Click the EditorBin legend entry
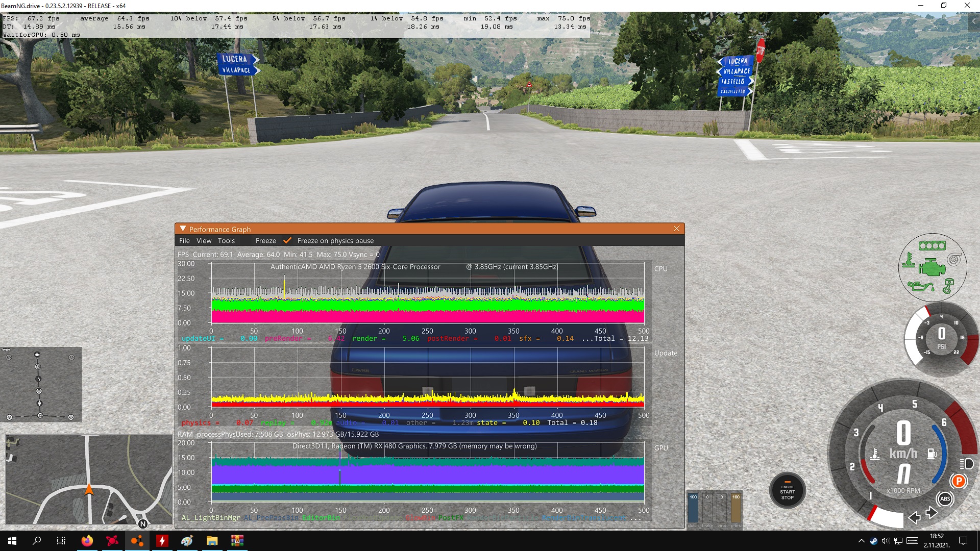This screenshot has height=551, width=980. [321, 518]
